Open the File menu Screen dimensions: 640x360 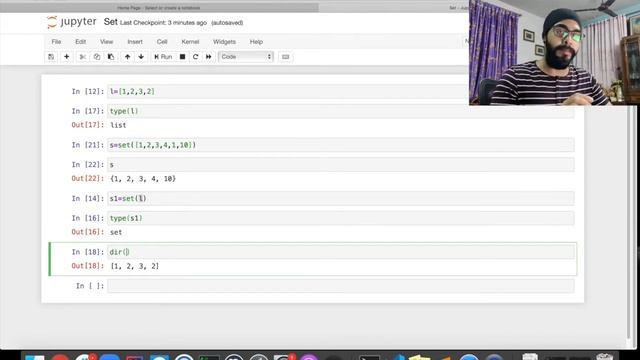(x=56, y=42)
